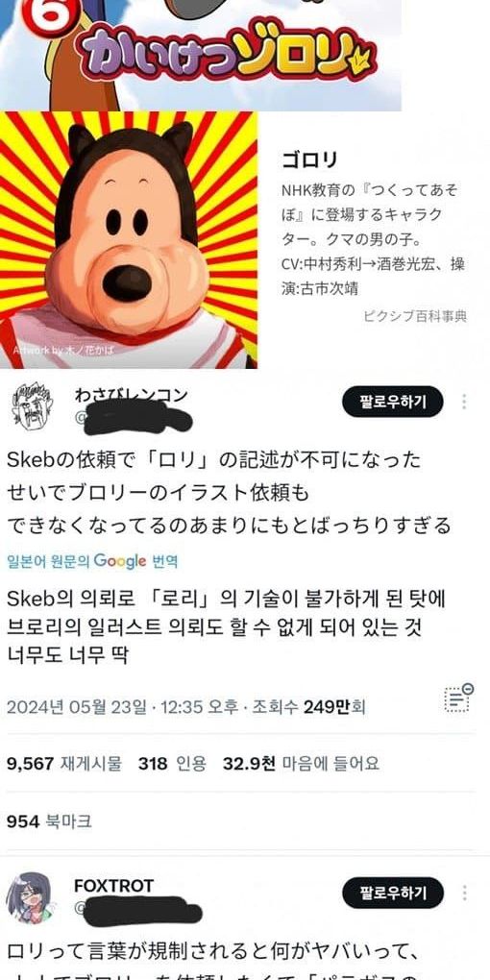Click the 팔로우하기 button for FOXTROT

[393, 894]
